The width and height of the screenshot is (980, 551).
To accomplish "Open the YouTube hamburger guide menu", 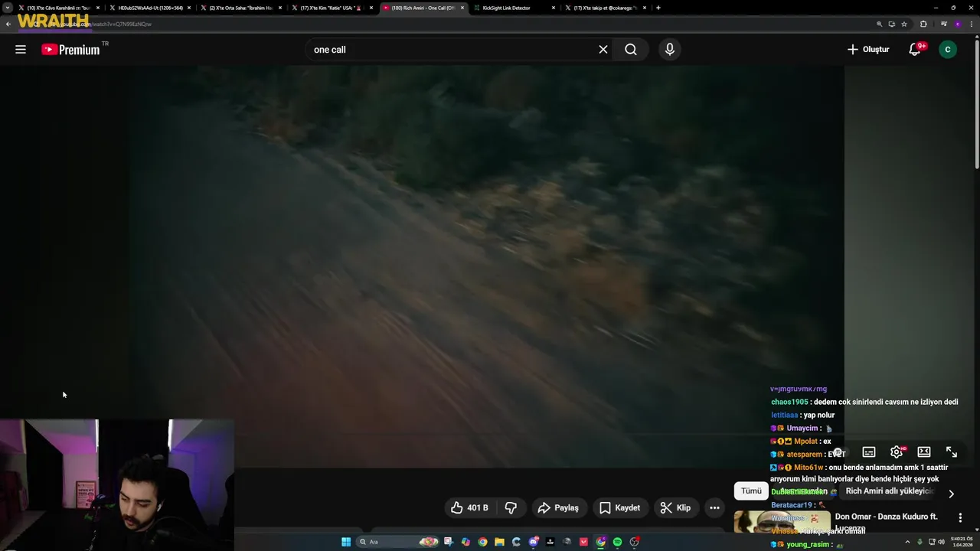I will pyautogui.click(x=21, y=49).
